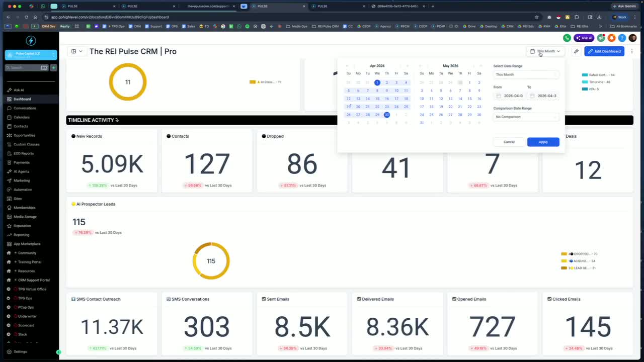Open the Pulse Capital LLC account switcher

[30, 55]
